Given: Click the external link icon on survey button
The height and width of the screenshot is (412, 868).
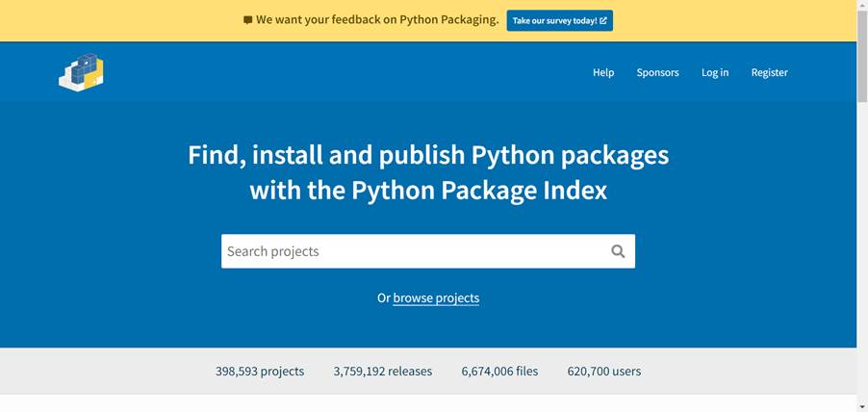Looking at the screenshot, I should [x=603, y=20].
